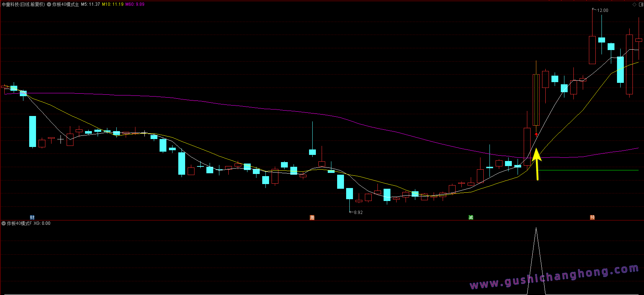The image size is (644, 295).
Task: Click the diamond icon in top-right corner
Action: tap(634, 4)
